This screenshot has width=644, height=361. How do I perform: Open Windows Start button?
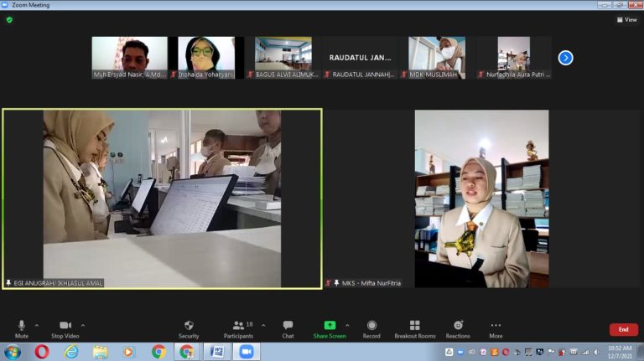coord(13,352)
